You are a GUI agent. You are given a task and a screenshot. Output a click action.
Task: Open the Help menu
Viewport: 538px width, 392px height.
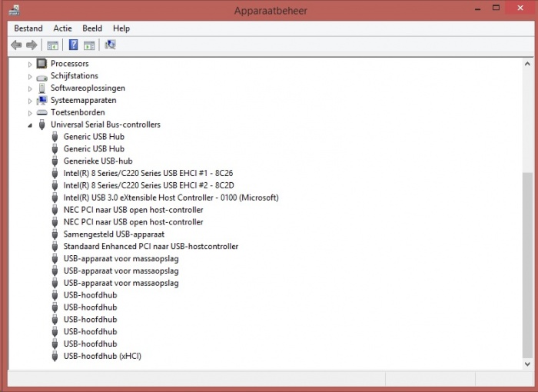(x=121, y=28)
